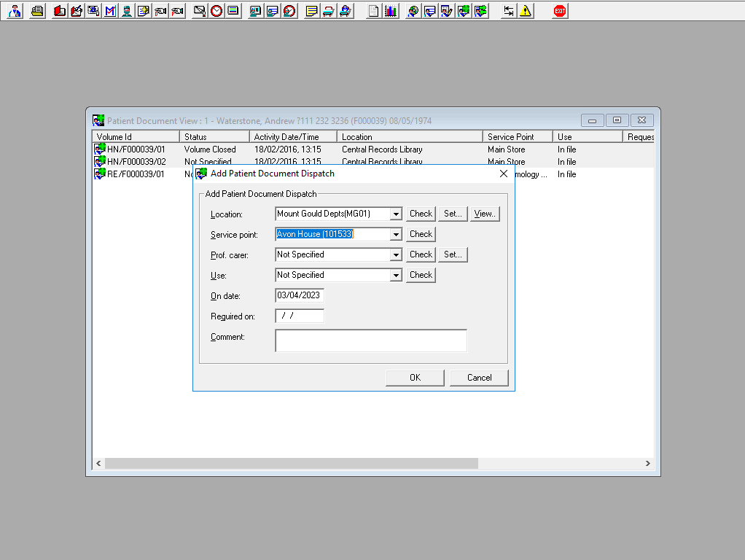This screenshot has width=745, height=560.
Task: Click the Required on date field
Action: pyautogui.click(x=300, y=316)
